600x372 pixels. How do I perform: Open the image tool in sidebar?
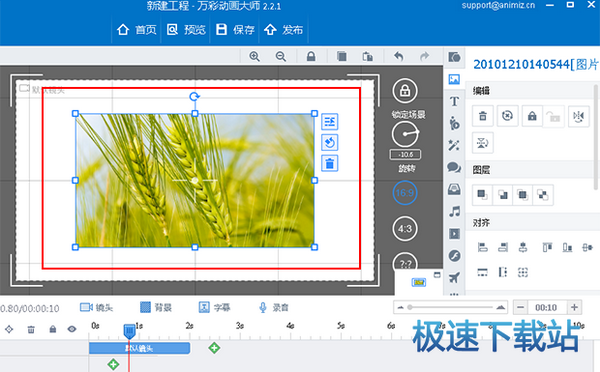point(454,79)
